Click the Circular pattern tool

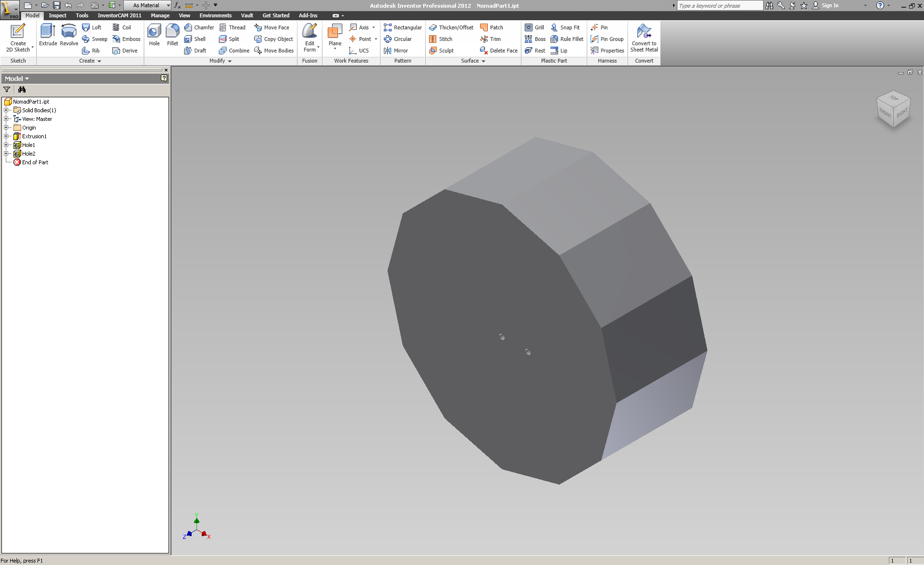pyautogui.click(x=398, y=39)
